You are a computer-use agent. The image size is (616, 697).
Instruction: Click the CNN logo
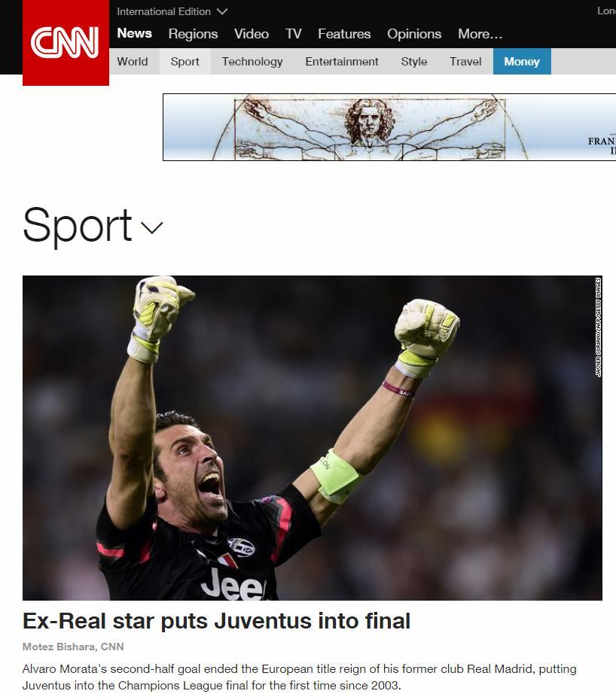point(66,43)
